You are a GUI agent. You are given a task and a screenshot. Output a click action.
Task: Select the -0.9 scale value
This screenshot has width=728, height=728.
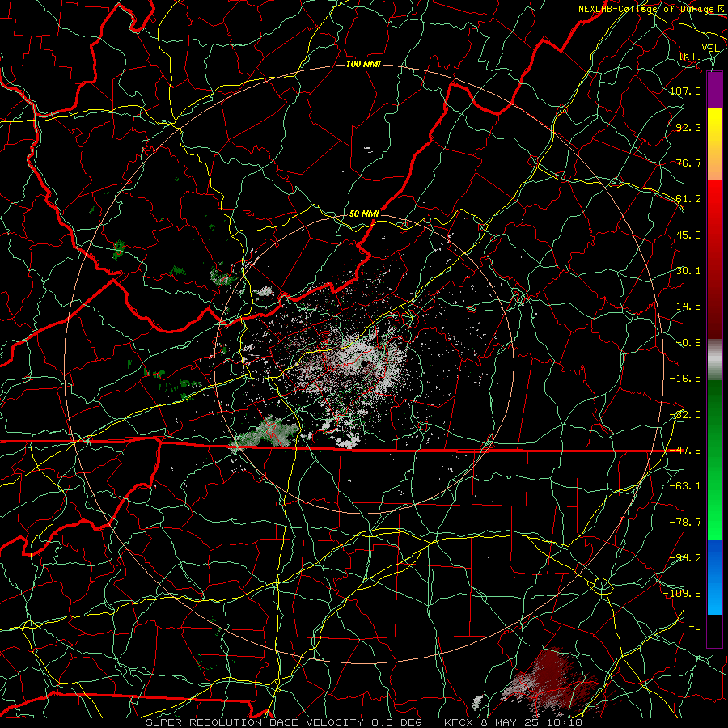(x=688, y=343)
